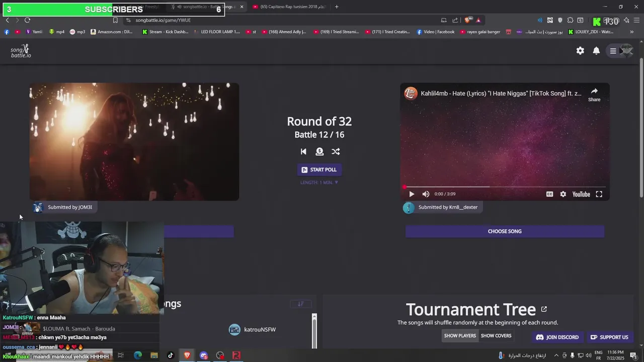The width and height of the screenshot is (644, 362).
Task: Open the taskbar clock and date
Action: click(616, 355)
